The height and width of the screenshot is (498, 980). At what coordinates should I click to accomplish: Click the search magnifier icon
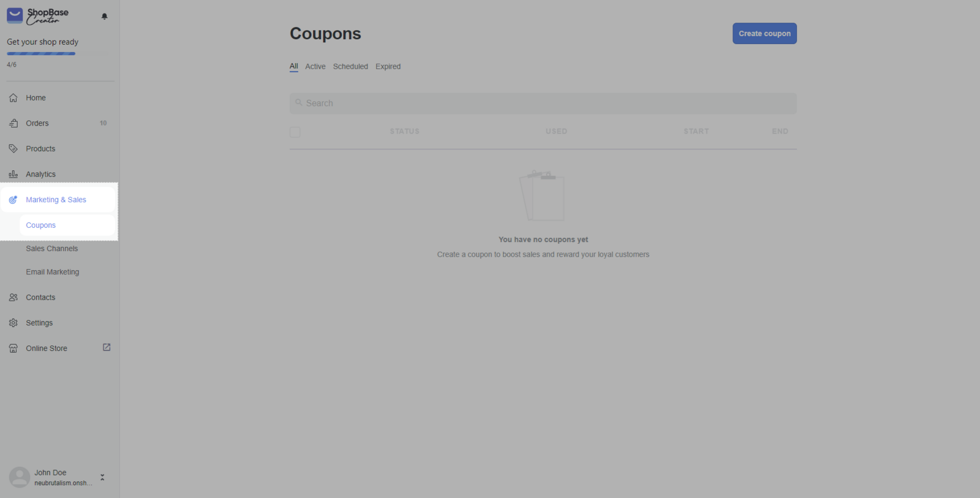tap(299, 103)
